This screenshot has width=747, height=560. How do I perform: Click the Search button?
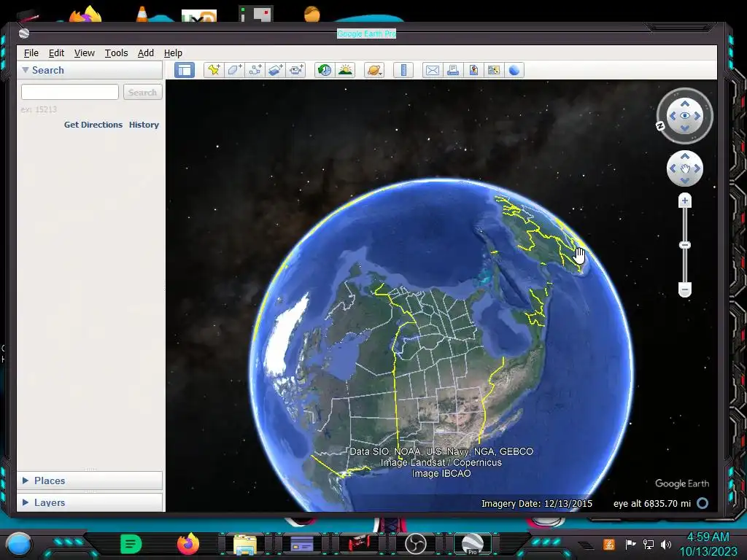click(142, 92)
